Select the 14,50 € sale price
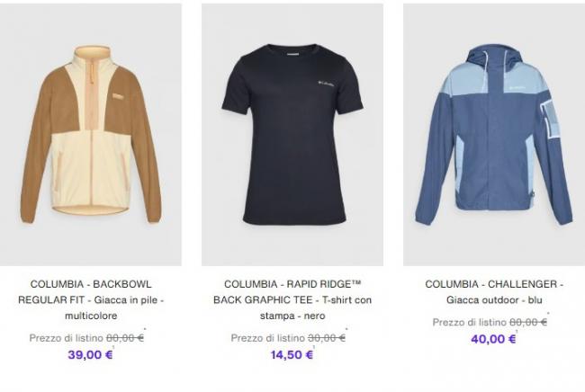 coord(292,355)
